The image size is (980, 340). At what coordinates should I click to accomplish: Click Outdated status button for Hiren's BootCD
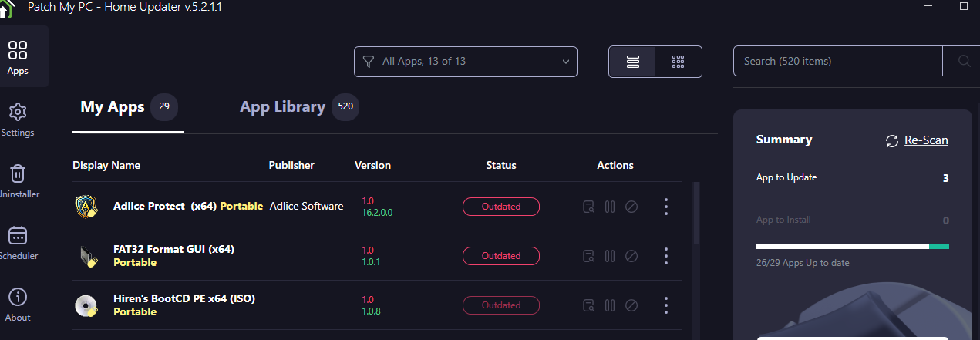(x=501, y=305)
